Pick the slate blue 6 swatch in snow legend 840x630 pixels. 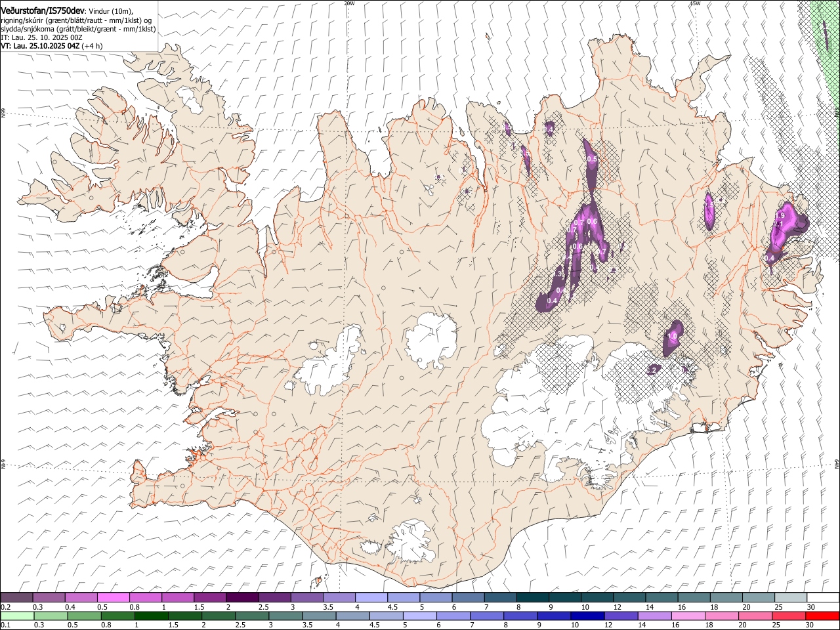[x=469, y=597]
